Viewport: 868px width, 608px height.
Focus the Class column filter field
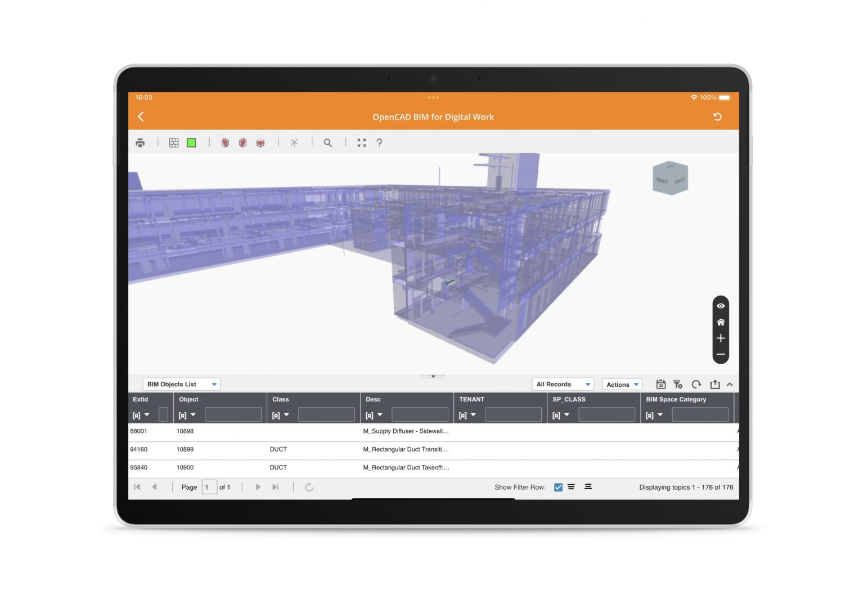pyautogui.click(x=326, y=415)
